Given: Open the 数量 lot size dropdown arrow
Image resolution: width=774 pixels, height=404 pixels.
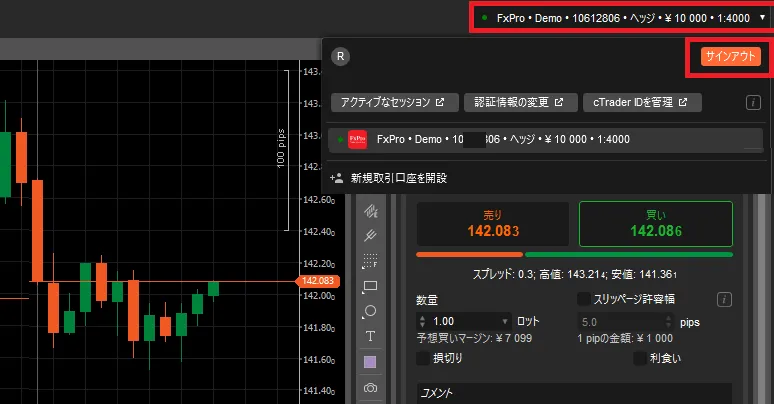Looking at the screenshot, I should click(504, 322).
